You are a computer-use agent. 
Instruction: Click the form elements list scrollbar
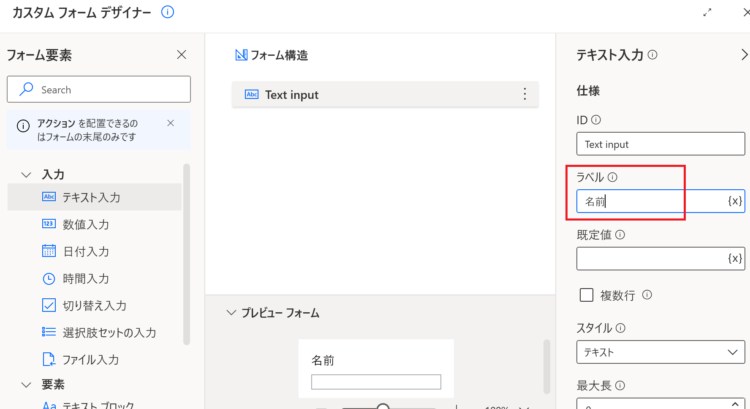187,254
